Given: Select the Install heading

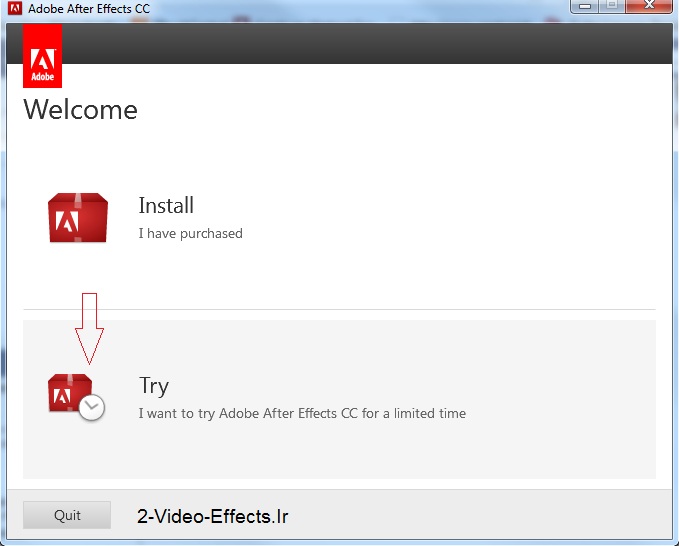Looking at the screenshot, I should tap(166, 205).
